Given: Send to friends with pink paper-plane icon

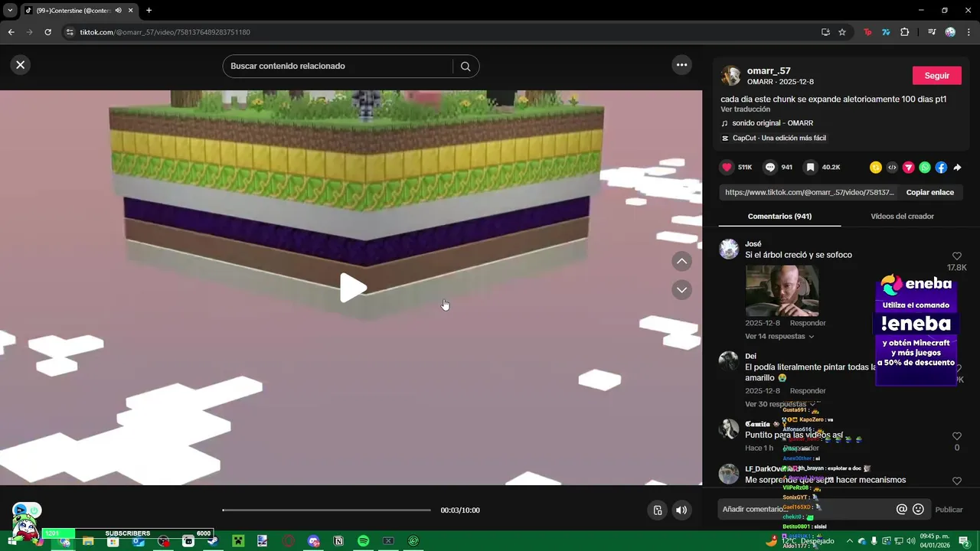Looking at the screenshot, I should click(908, 167).
